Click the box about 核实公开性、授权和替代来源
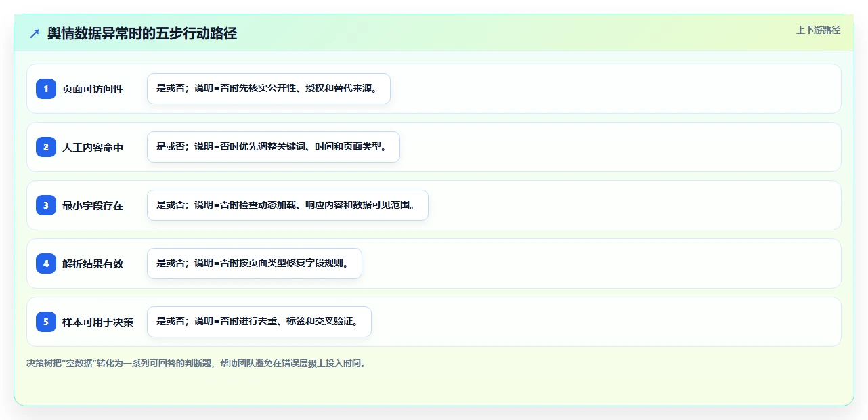 click(269, 89)
